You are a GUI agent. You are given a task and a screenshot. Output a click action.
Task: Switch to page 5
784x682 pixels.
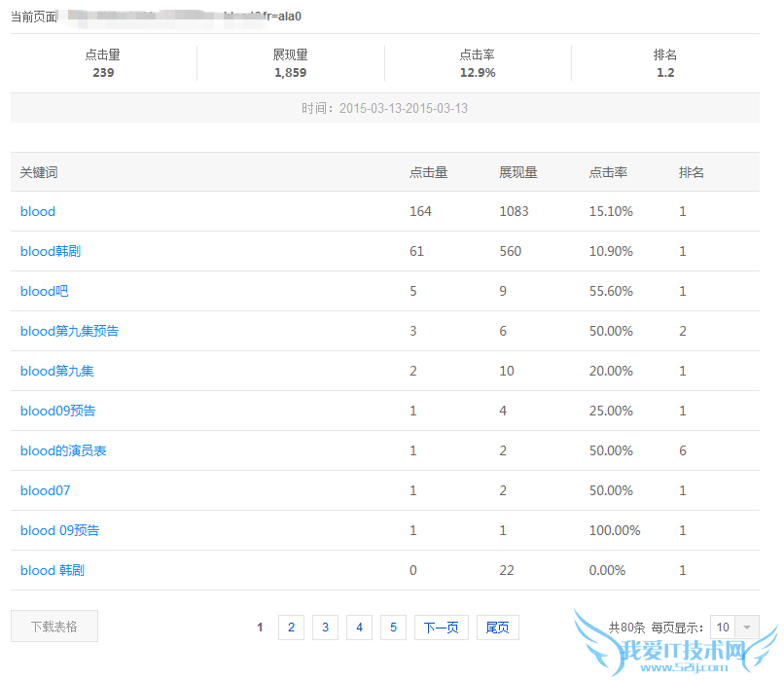tap(393, 628)
